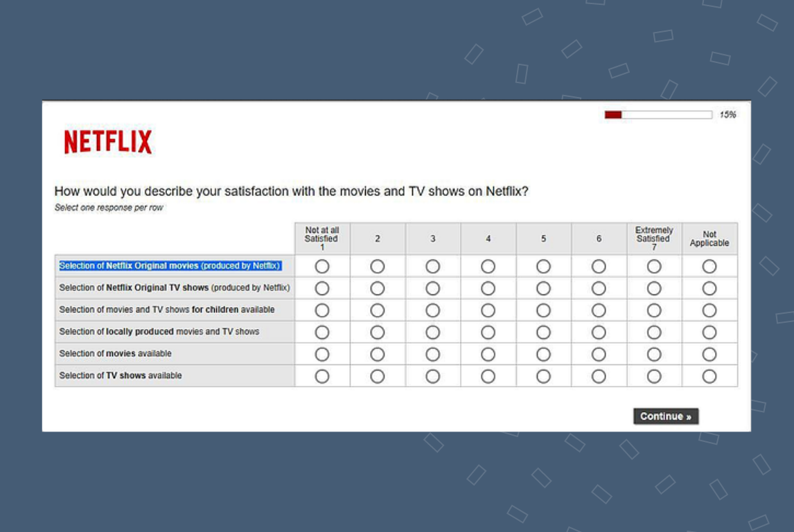Select rating 3 for selection of movies available
Screen dimensions: 794x532
pyautogui.click(x=432, y=354)
